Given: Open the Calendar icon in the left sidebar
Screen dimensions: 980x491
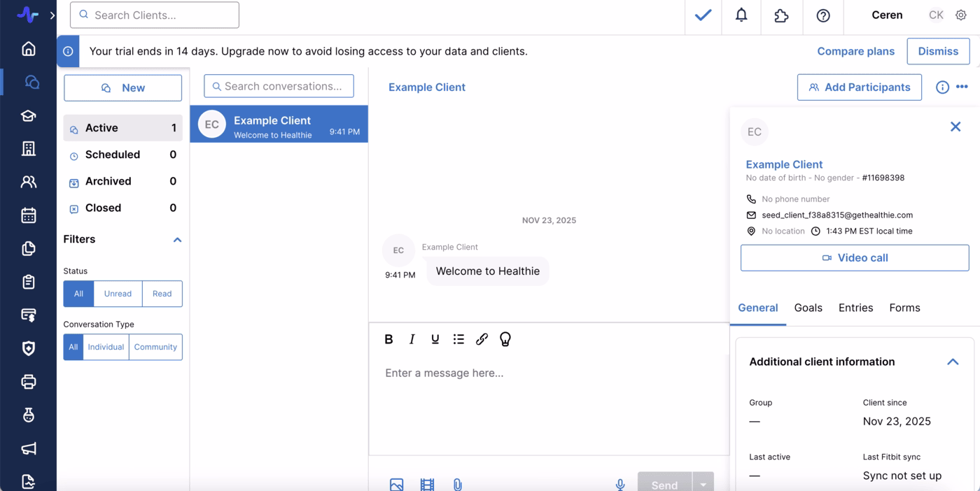Looking at the screenshot, I should pos(28,215).
